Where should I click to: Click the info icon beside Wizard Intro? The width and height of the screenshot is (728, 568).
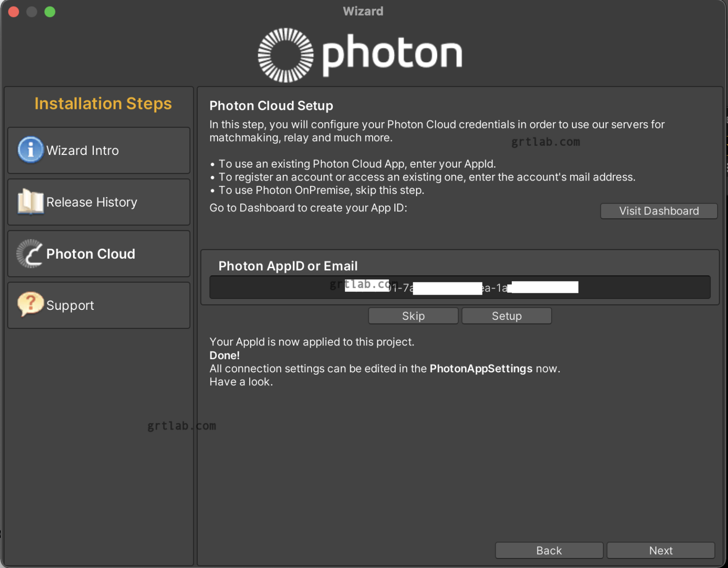[30, 150]
